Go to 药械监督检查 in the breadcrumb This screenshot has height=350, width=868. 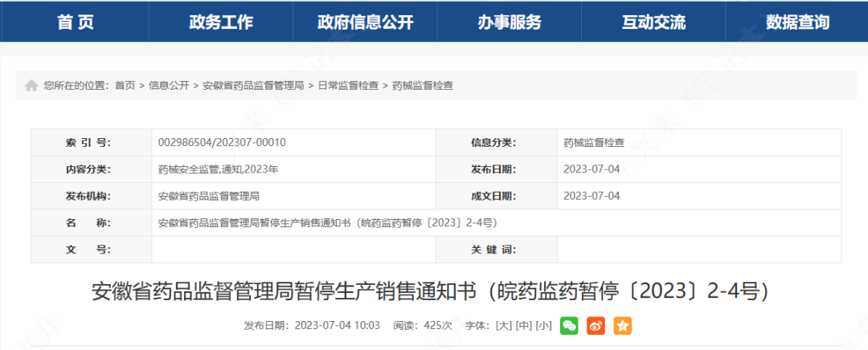point(423,86)
